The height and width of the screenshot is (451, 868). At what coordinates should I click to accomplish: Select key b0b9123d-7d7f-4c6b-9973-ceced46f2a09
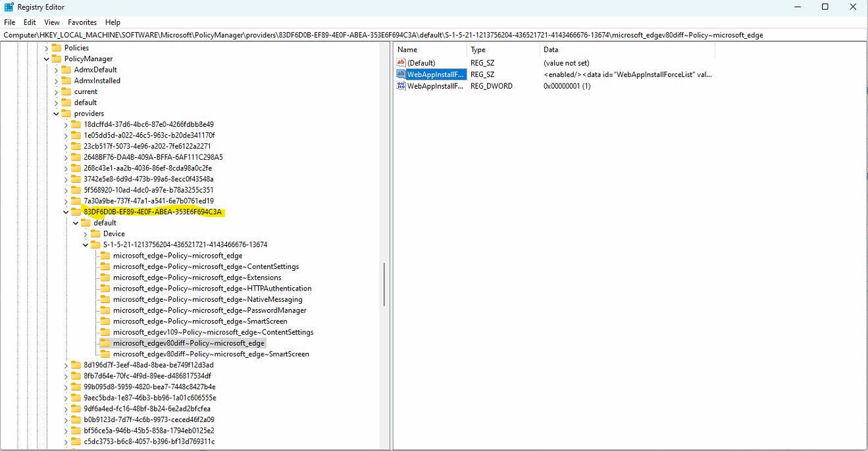coord(149,419)
